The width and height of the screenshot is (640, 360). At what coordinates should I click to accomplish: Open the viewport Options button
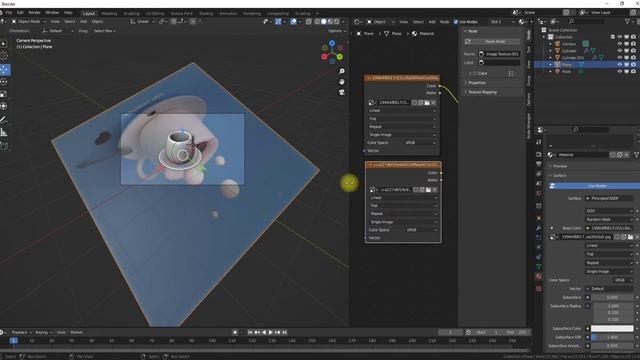pos(336,31)
